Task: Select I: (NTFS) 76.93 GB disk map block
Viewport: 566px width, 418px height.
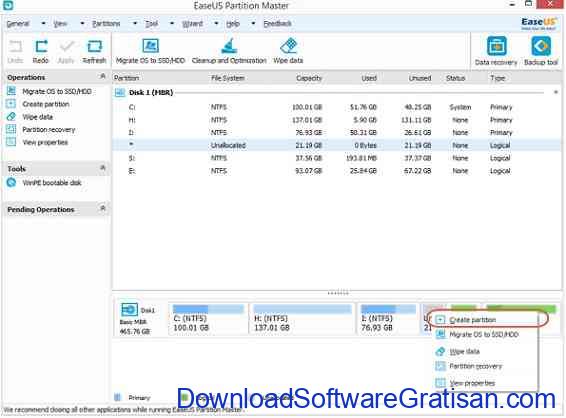Action: (x=388, y=319)
